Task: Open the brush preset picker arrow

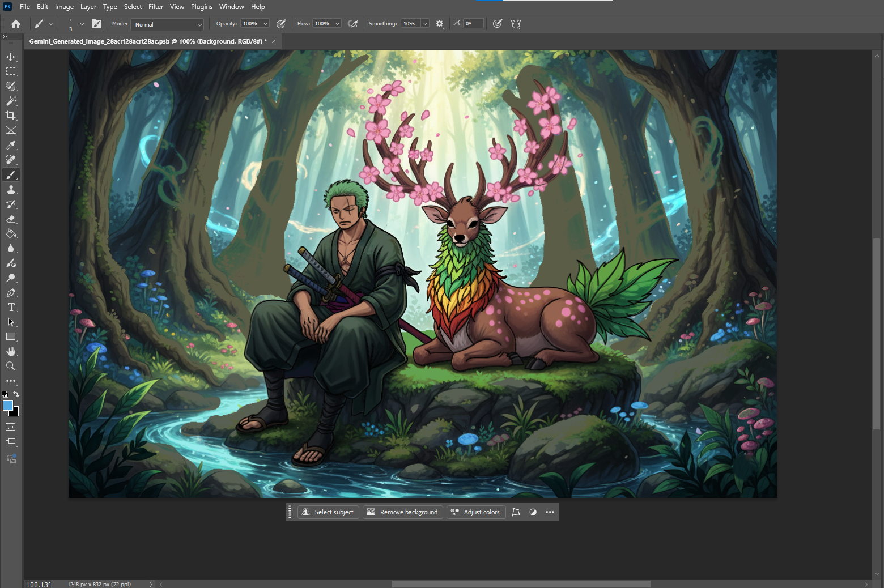Action: [x=82, y=24]
